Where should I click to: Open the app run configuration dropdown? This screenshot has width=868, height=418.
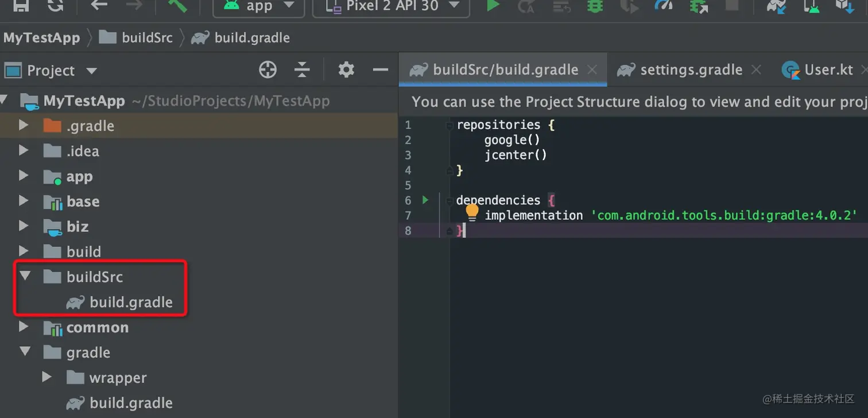coord(259,6)
